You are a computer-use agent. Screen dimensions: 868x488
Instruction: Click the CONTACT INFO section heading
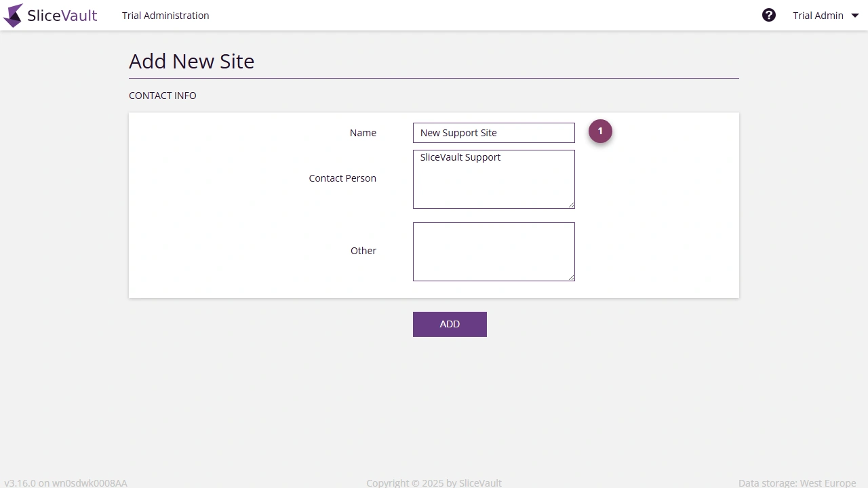click(x=162, y=96)
